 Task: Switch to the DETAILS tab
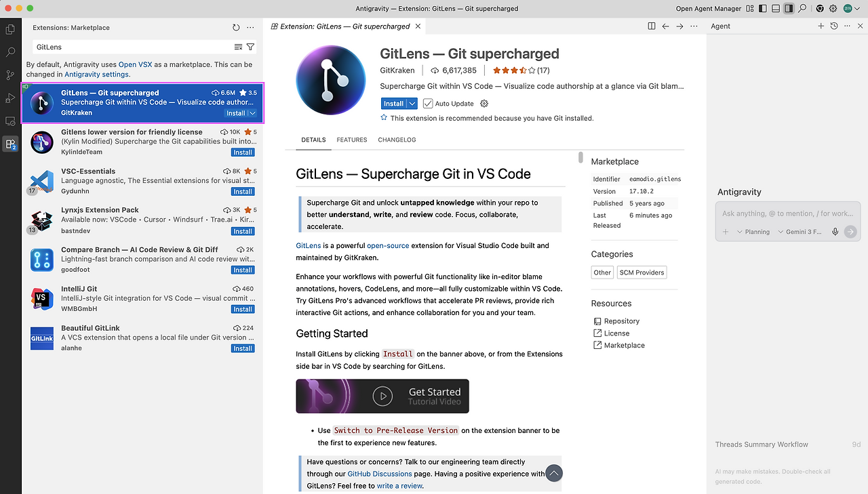point(313,140)
